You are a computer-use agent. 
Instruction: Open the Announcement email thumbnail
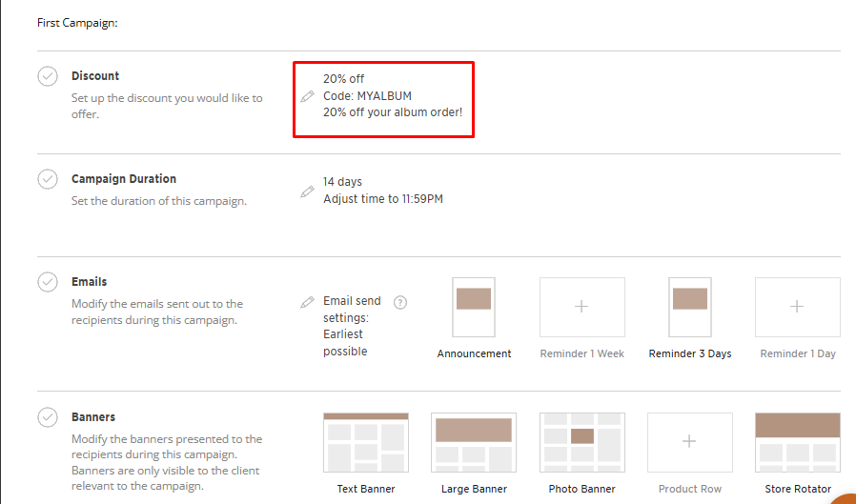click(474, 307)
